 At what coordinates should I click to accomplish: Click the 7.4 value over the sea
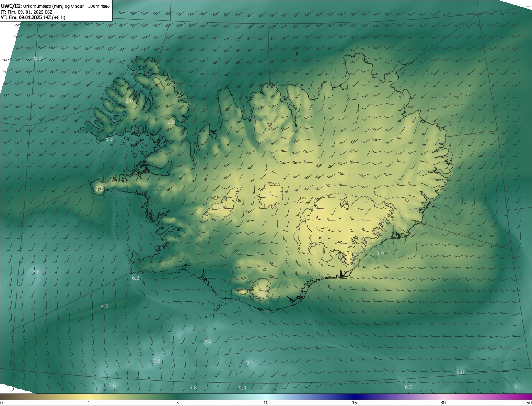207,342
